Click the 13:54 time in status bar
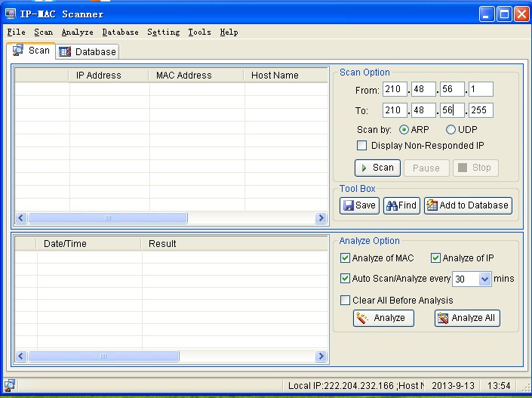 click(499, 386)
